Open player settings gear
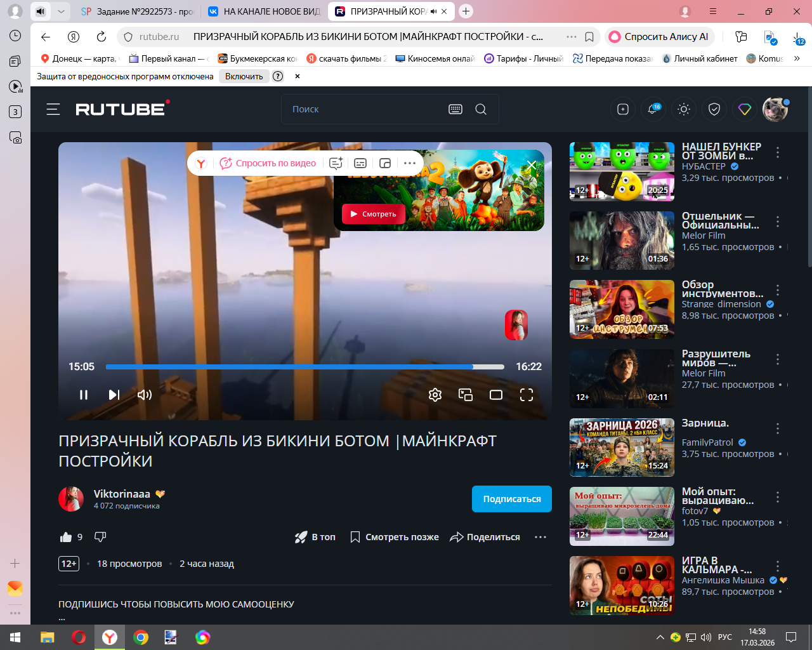 tap(435, 395)
